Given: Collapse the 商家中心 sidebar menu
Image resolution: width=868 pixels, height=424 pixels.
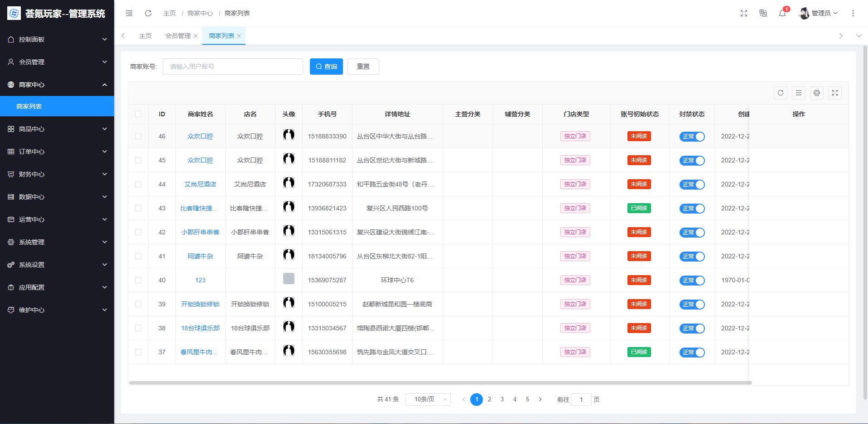Looking at the screenshot, I should click(x=57, y=85).
